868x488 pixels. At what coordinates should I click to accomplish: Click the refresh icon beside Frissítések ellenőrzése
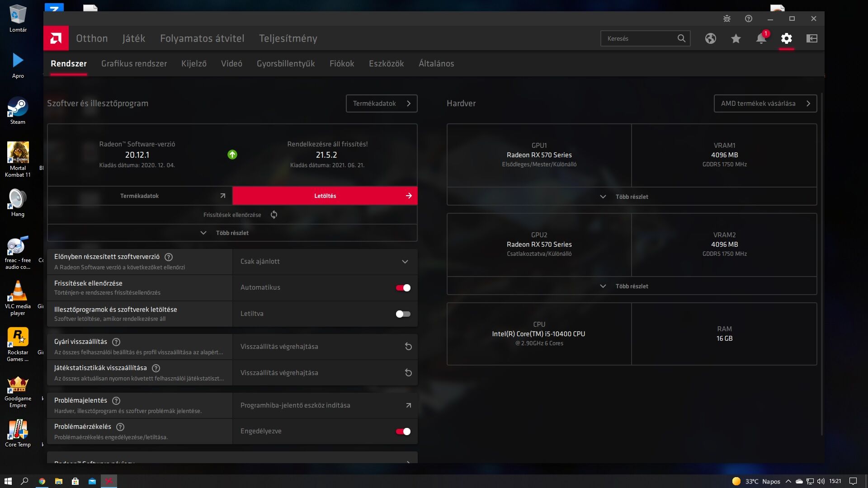tap(274, 215)
